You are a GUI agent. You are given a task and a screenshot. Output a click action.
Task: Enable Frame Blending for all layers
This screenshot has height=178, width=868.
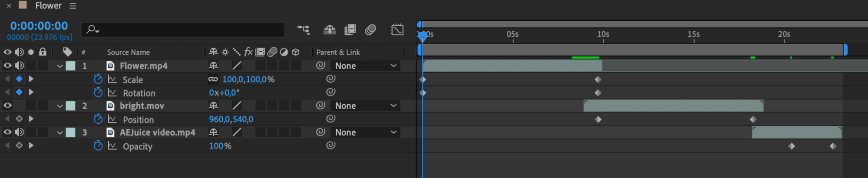[350, 30]
